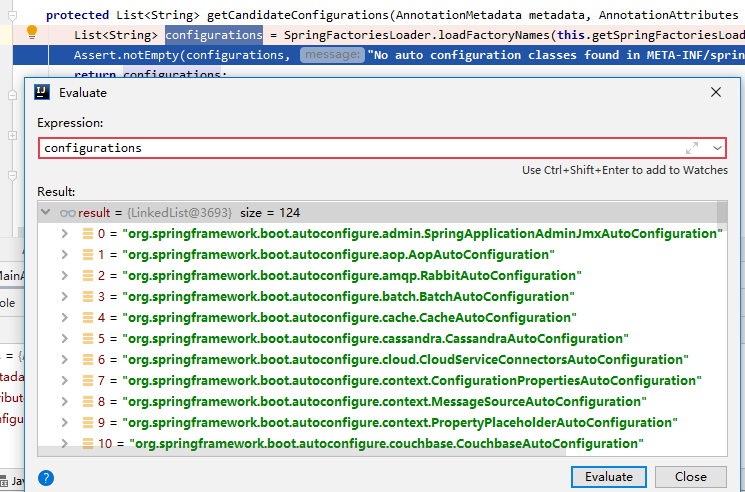Click the horizontal scrollbar of result tree
Image resolution: width=745 pixels, height=492 pixels.
(x=302, y=451)
